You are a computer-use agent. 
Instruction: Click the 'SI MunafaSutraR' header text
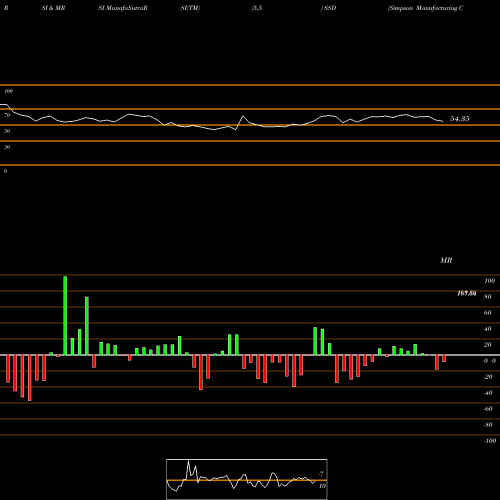click(x=123, y=8)
